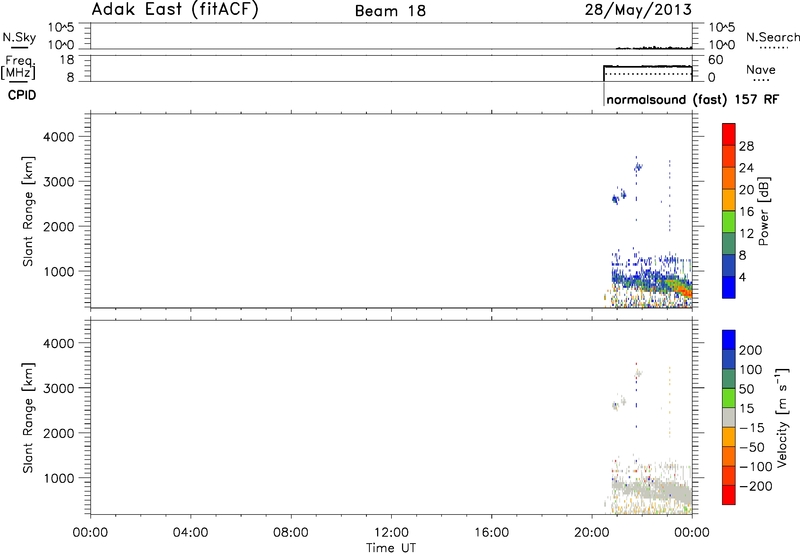Click the '04:00' time axis label

pyautogui.click(x=190, y=533)
